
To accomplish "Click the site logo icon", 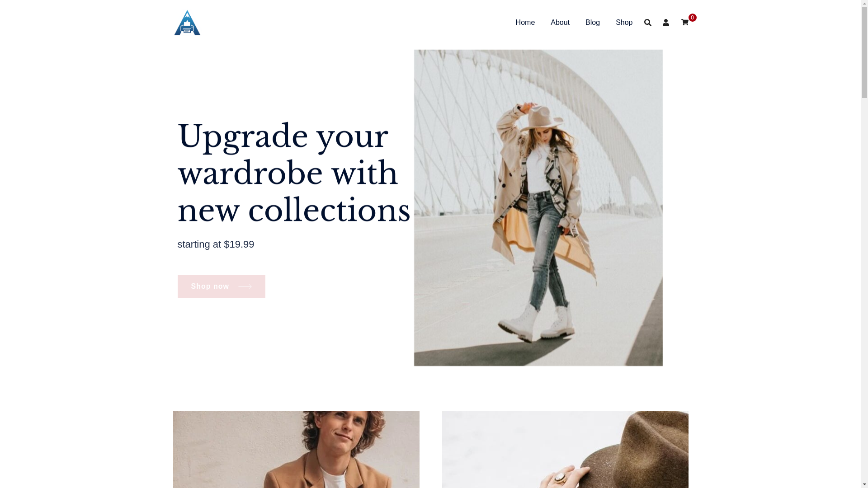I will (x=187, y=23).
